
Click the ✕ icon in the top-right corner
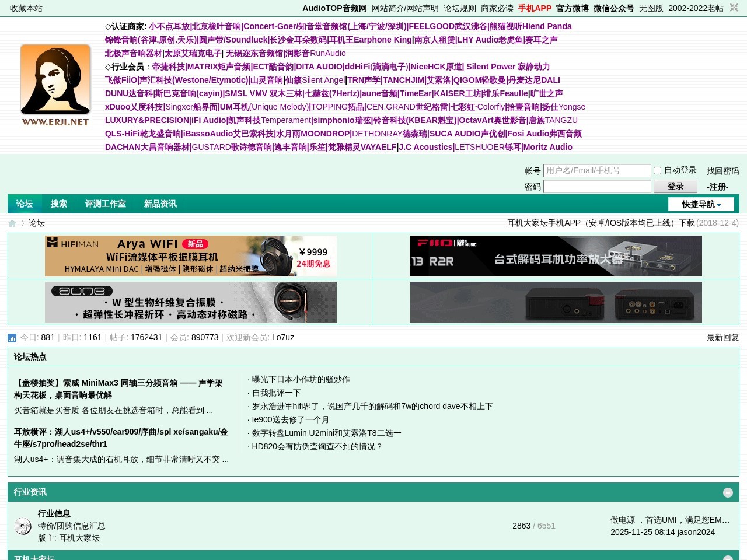734,8
